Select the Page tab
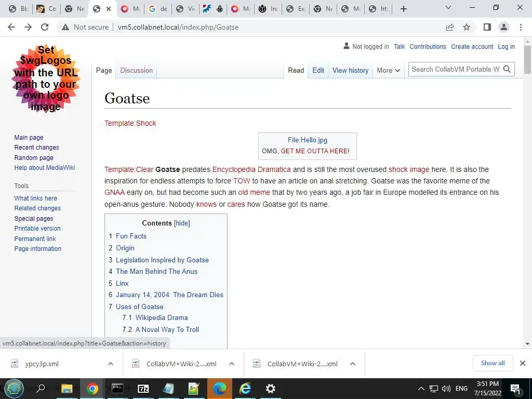 point(104,70)
